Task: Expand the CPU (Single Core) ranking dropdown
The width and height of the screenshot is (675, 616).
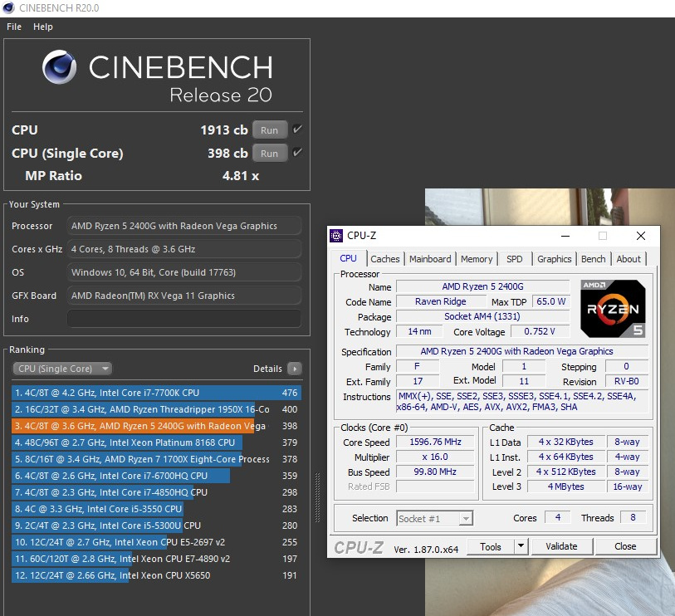Action: [62, 369]
